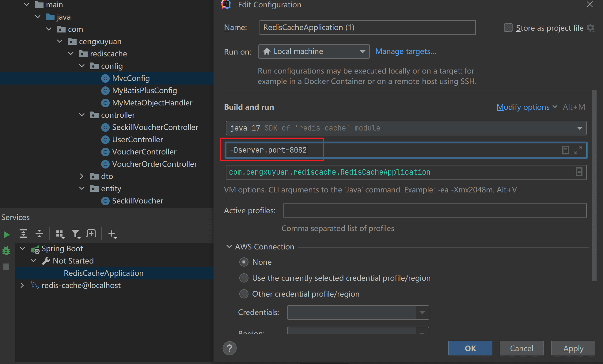Open MyMetaObjectHandler class
The width and height of the screenshot is (603, 364).
(x=152, y=103)
